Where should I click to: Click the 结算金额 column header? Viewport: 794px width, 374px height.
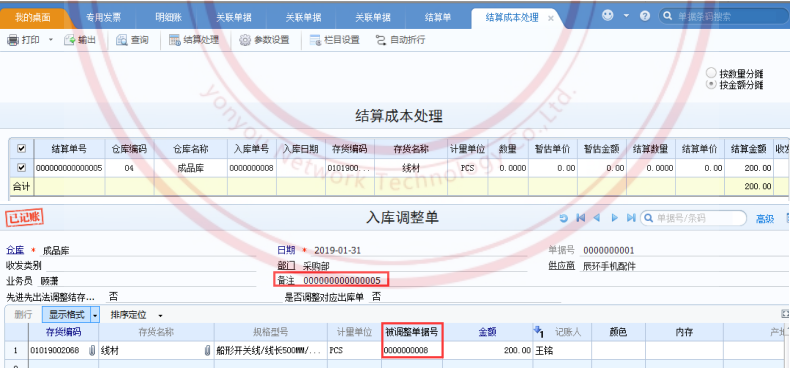pos(748,149)
